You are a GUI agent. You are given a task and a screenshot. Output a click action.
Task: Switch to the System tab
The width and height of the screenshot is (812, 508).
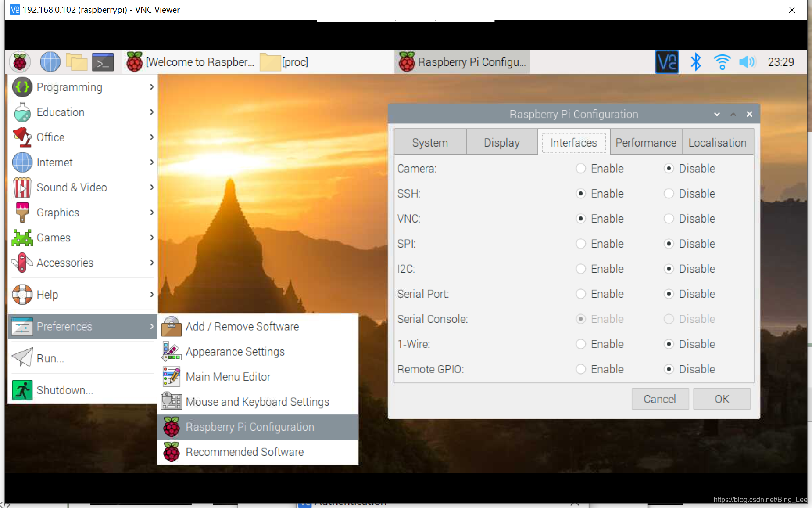[x=430, y=142]
